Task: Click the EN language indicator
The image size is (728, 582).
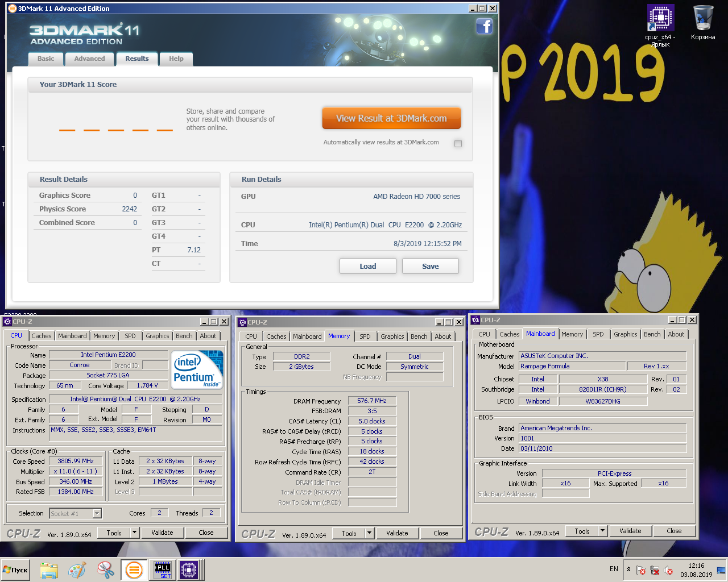Action: coord(614,569)
